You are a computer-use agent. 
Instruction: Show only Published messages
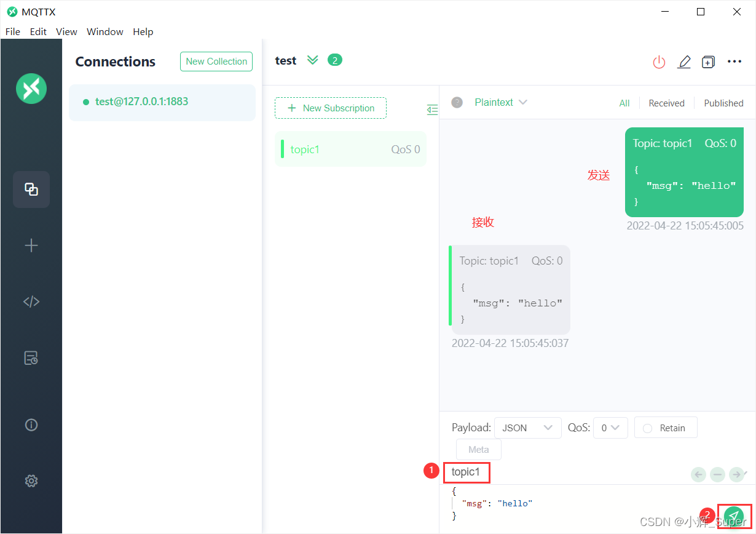coord(723,103)
